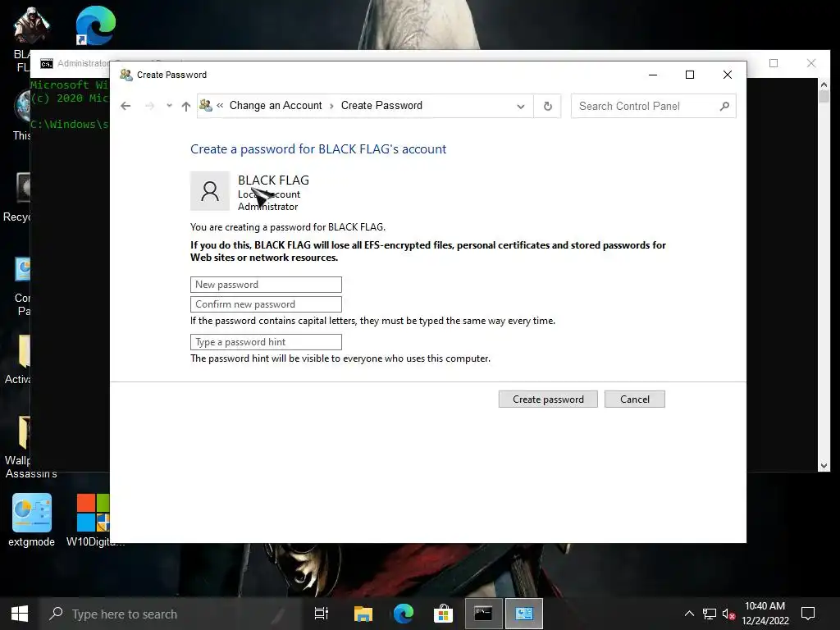This screenshot has height=630, width=840.
Task: Show hidden system tray icons
Action: (x=689, y=614)
